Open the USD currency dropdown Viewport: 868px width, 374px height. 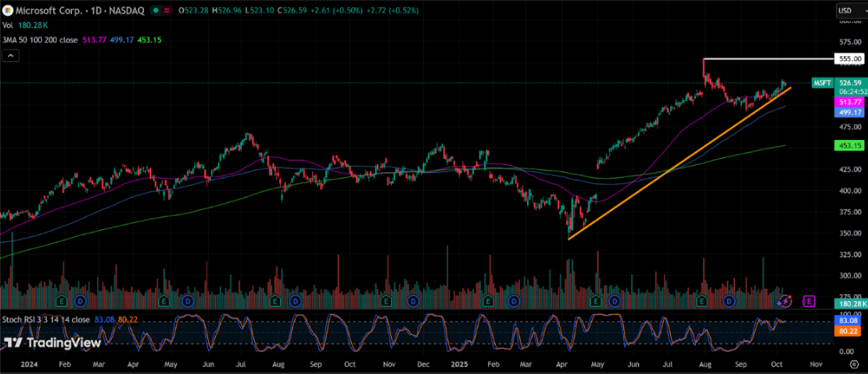coord(848,10)
